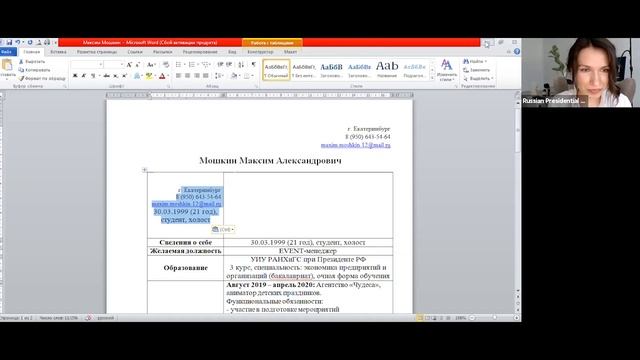Apply red font color (A with red bar)
The height and width of the screenshot is (360, 640).
(162, 76)
